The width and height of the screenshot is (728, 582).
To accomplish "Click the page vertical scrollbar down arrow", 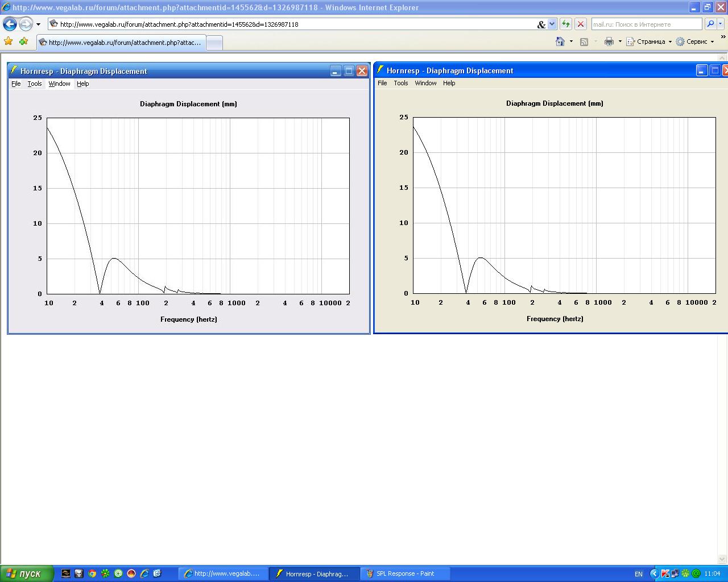I will point(723,560).
